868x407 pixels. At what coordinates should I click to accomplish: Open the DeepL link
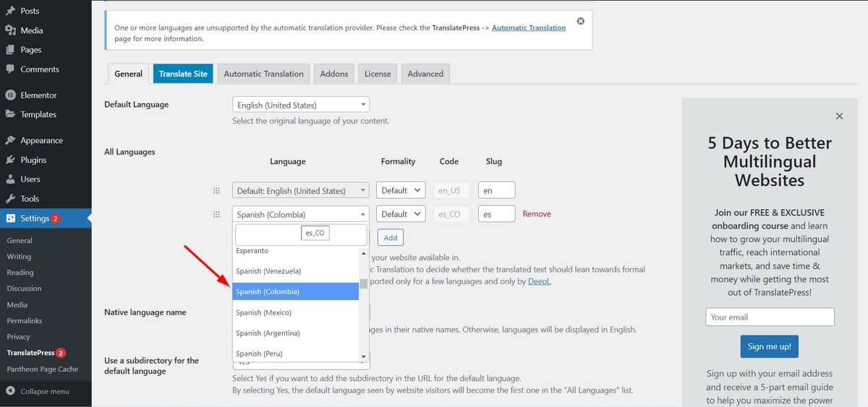tap(539, 282)
